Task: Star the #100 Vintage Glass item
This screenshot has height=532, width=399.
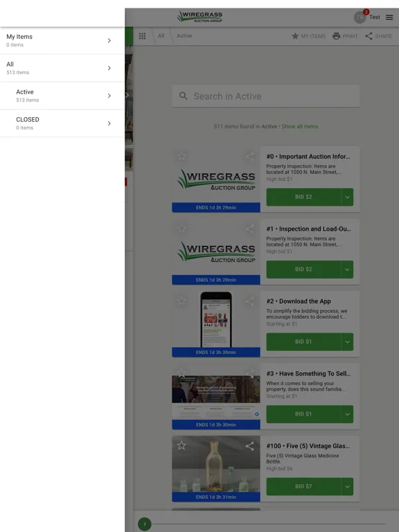Action: [x=181, y=445]
